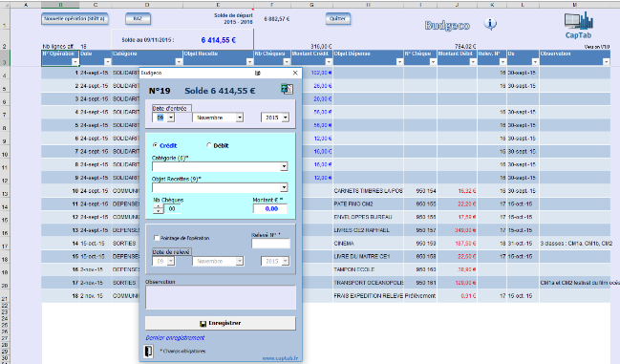620x364 pixels.
Task: Close the Budgeco dialog
Action: pyautogui.click(x=295, y=73)
